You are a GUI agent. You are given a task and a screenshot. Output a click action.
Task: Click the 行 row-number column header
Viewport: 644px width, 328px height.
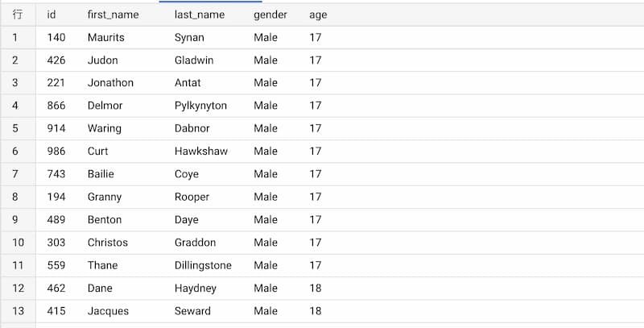(x=18, y=15)
